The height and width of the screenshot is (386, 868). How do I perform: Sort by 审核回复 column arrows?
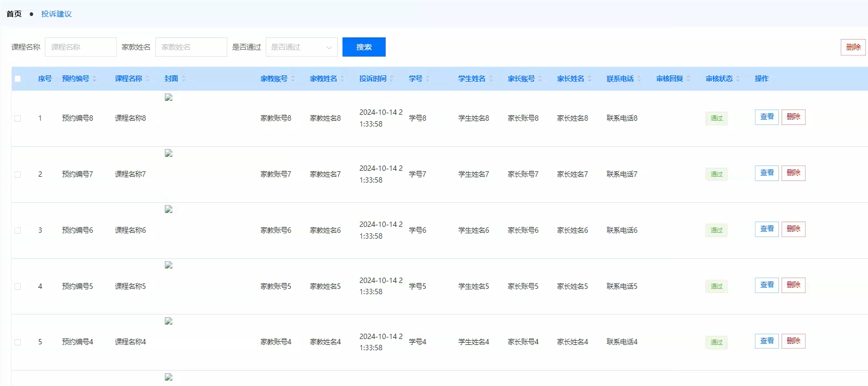[689, 78]
